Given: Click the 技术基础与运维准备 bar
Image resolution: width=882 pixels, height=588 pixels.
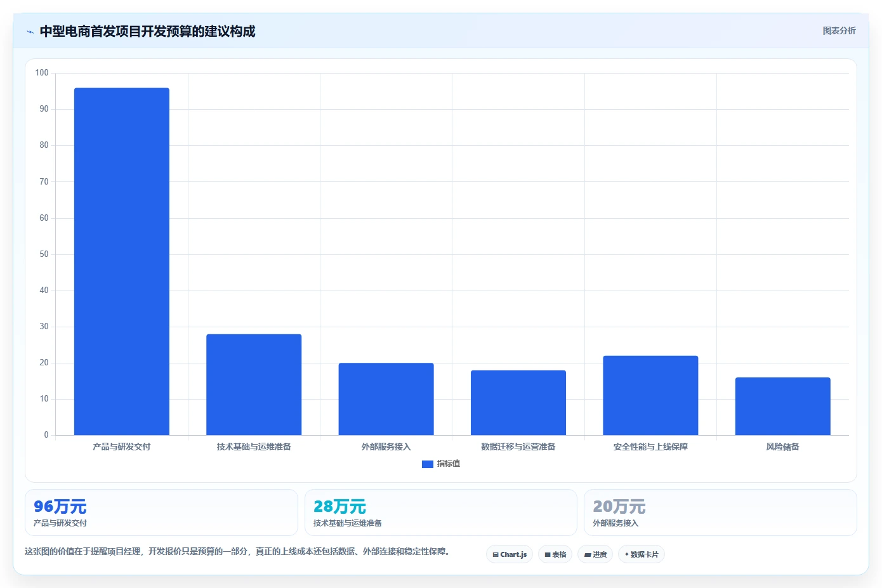Looking at the screenshot, I should [254, 384].
